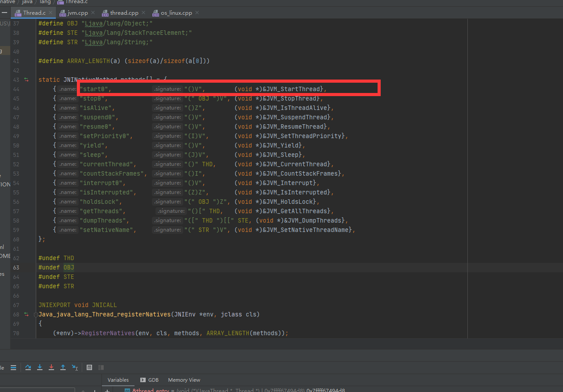Collapse the editor tab list with the dash icon

point(4,13)
